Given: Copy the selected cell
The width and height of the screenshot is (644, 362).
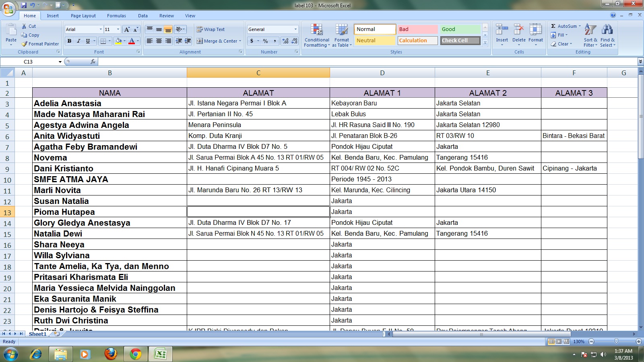Looking at the screenshot, I should pos(30,35).
